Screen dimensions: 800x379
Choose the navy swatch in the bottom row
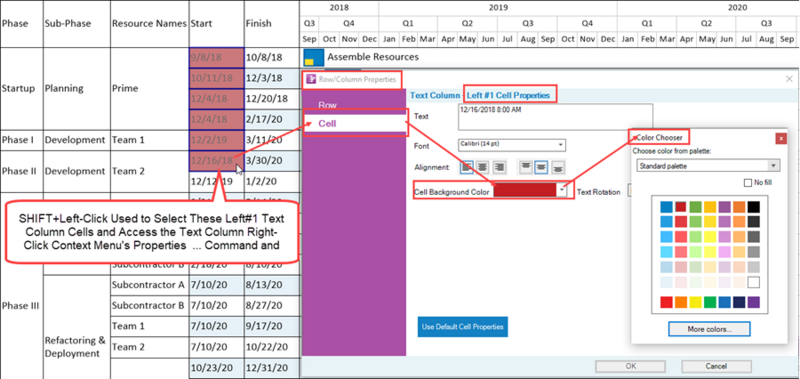click(x=739, y=302)
